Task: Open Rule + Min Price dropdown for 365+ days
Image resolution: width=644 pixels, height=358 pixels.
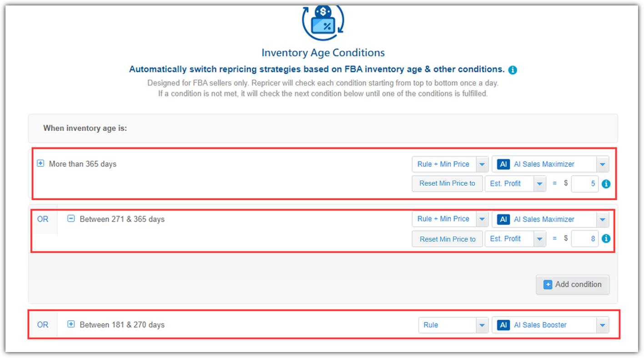Action: click(450, 164)
